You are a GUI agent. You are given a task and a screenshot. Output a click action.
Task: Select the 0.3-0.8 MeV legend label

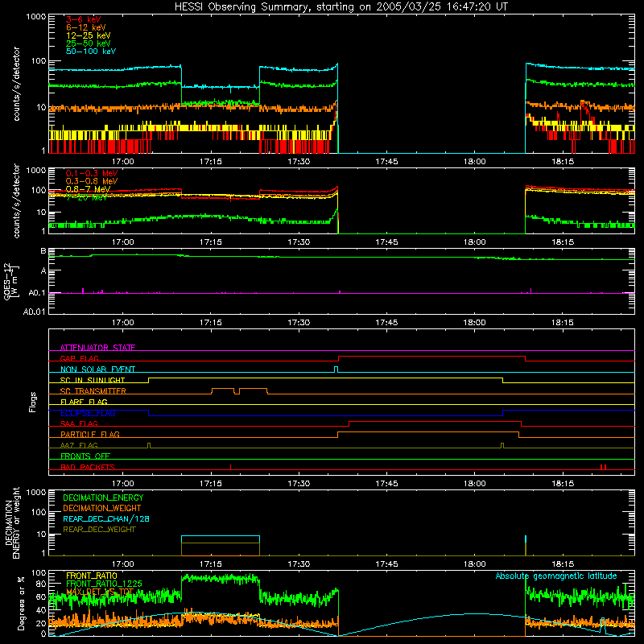tap(92, 181)
